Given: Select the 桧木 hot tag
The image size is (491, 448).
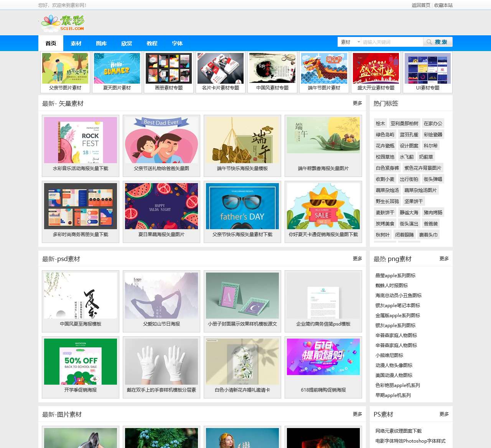Looking at the screenshot, I should pyautogui.click(x=381, y=124).
